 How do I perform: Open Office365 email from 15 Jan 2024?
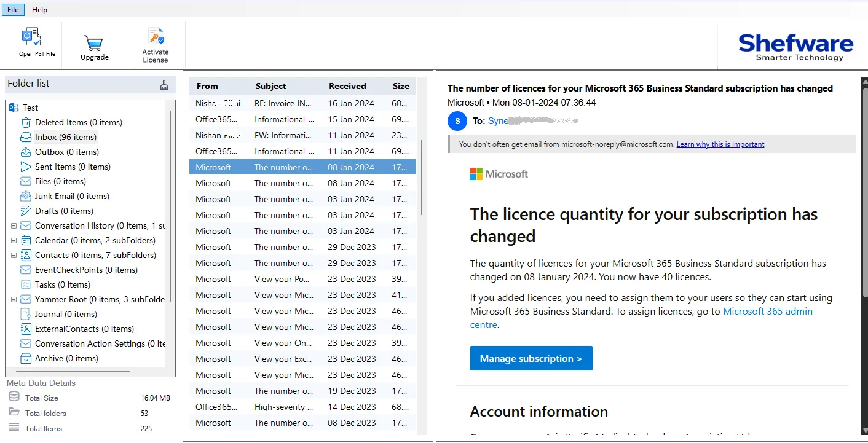coord(302,119)
